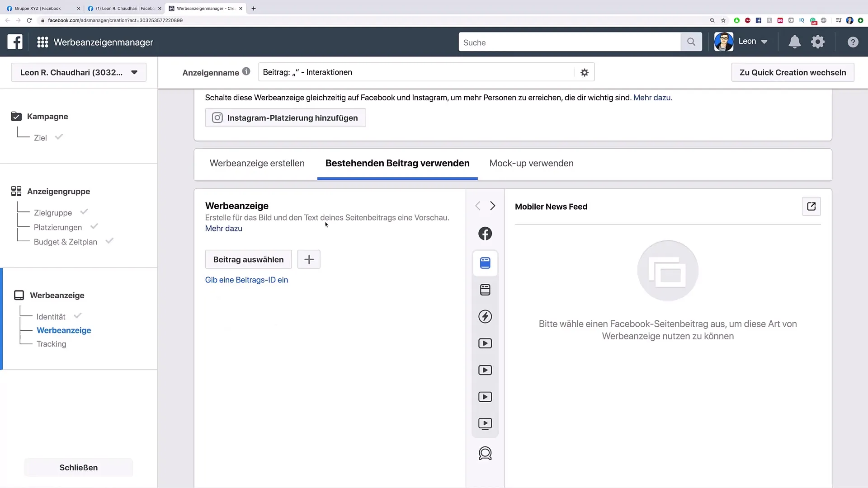Open Tracking in the sidebar tree
Screen dimensions: 868x488
pyautogui.click(x=51, y=344)
